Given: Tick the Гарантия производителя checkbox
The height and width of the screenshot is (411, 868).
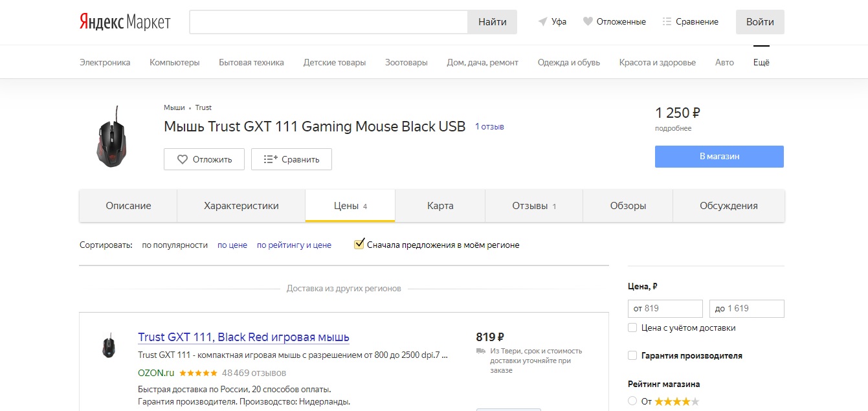Looking at the screenshot, I should pos(632,355).
